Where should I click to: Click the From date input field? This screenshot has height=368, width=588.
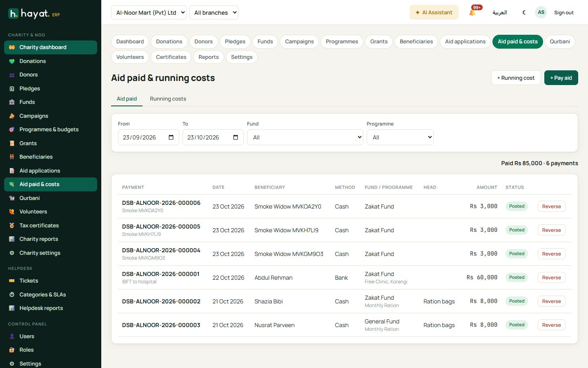click(x=148, y=137)
